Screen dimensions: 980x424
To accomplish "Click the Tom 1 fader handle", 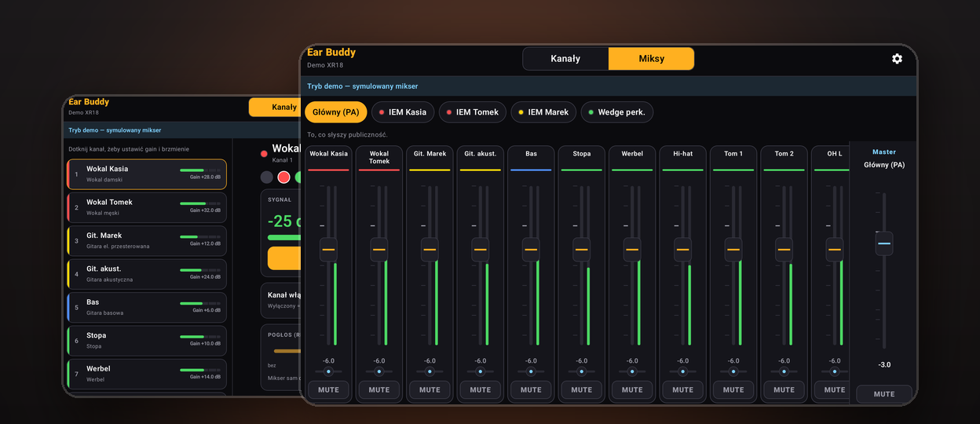I will 733,250.
